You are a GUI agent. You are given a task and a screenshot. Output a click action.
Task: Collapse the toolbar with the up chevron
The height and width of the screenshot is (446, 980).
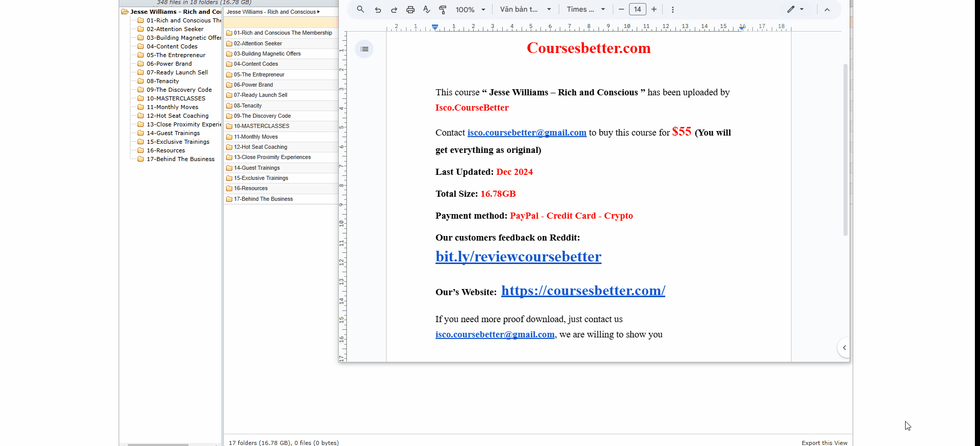click(x=827, y=10)
